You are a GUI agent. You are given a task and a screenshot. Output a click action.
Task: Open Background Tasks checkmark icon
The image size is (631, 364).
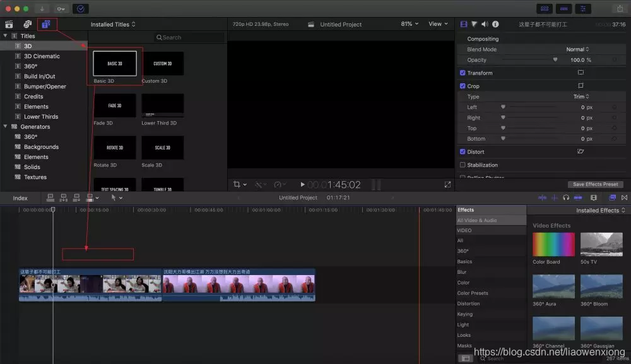coord(81,8)
